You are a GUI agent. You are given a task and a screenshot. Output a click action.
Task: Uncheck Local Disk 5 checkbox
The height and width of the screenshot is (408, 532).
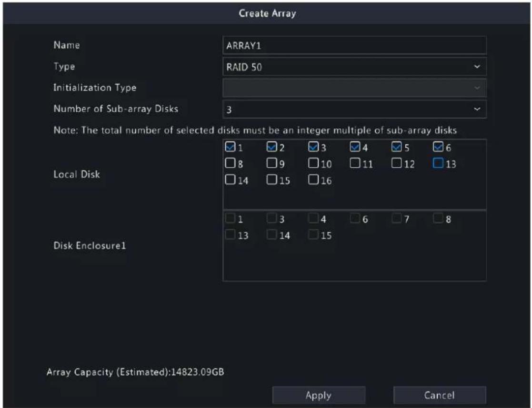tap(396, 147)
